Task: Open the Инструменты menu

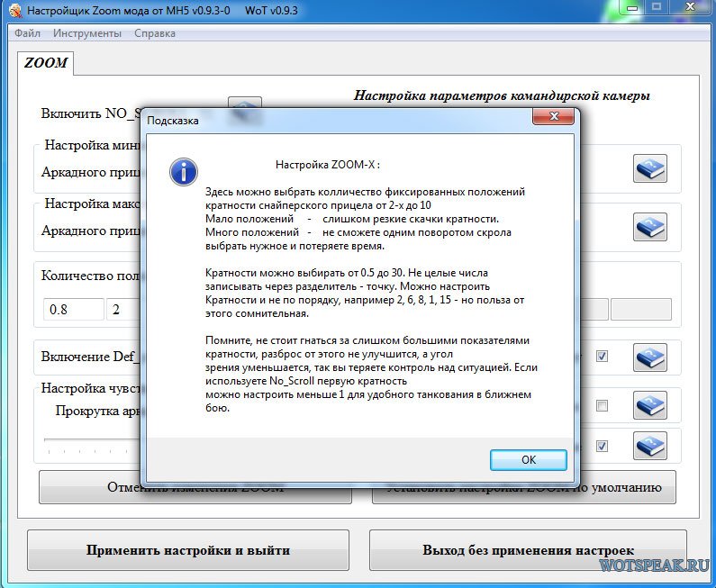Action: tap(86, 33)
